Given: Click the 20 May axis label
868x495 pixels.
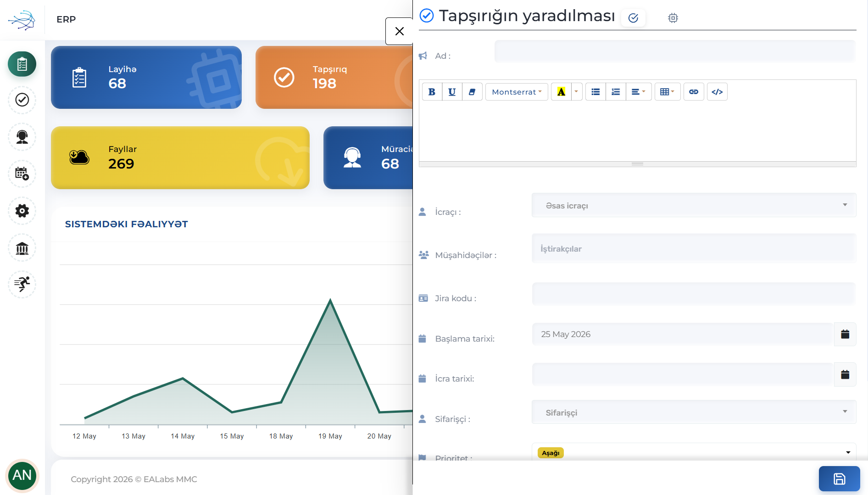Looking at the screenshot, I should coord(379,436).
